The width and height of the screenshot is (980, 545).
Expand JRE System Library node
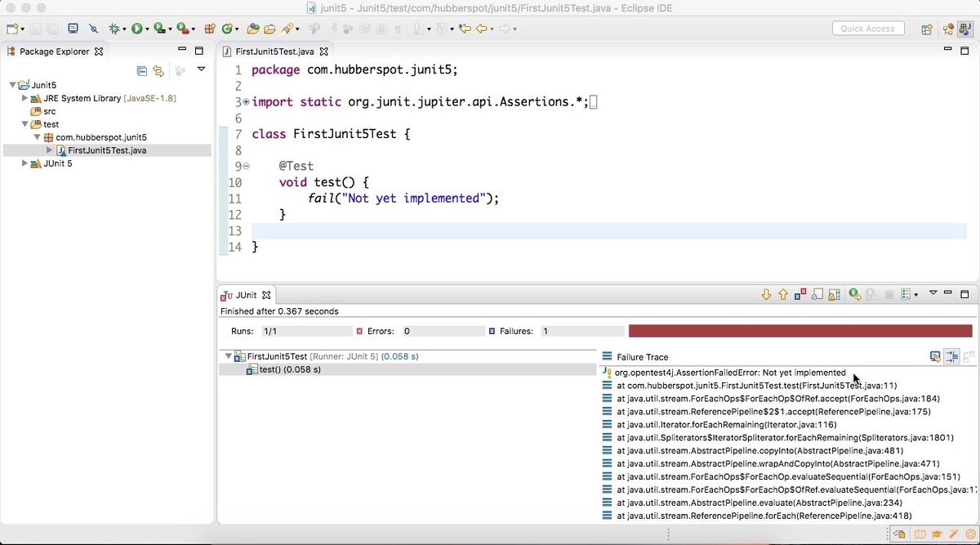(24, 98)
